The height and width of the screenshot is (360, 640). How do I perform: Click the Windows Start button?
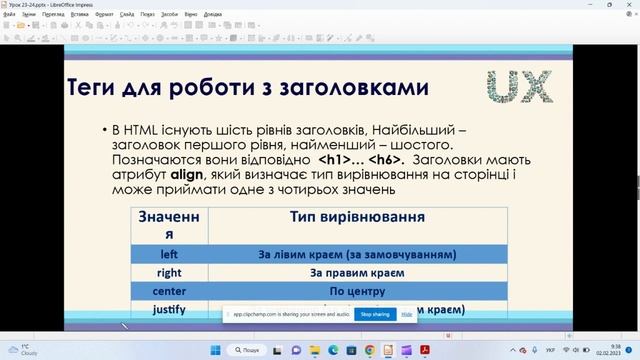click(216, 350)
